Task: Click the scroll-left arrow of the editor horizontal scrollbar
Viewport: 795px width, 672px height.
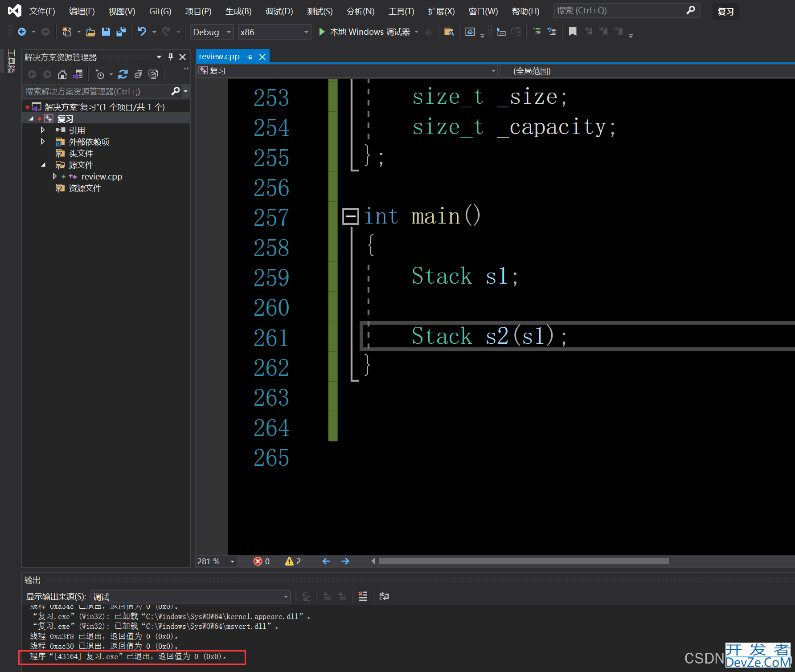Action: [x=373, y=561]
